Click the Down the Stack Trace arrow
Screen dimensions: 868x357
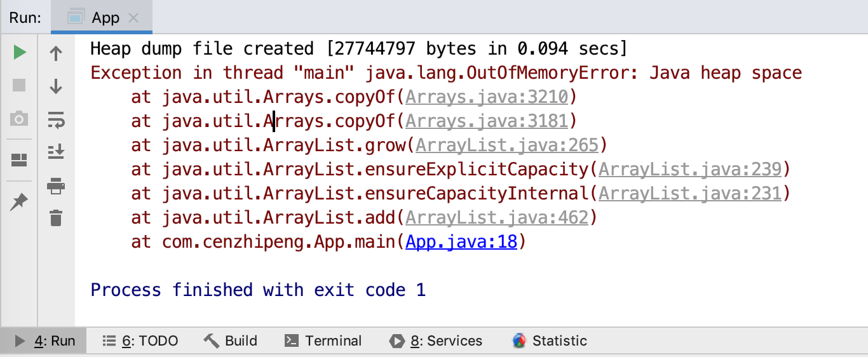point(56,86)
